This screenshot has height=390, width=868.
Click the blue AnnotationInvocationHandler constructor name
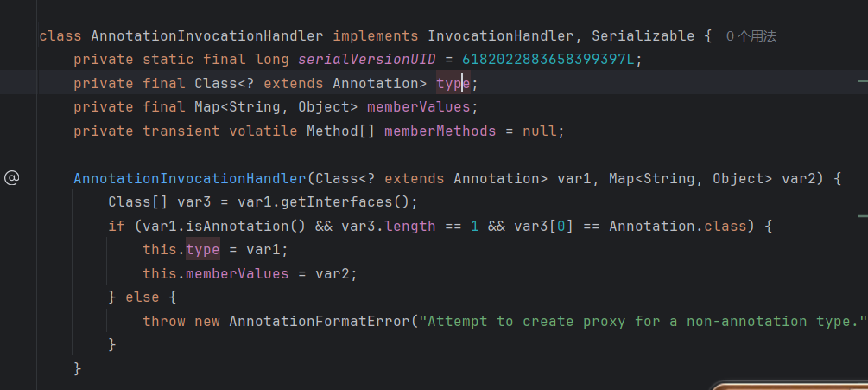(x=190, y=179)
